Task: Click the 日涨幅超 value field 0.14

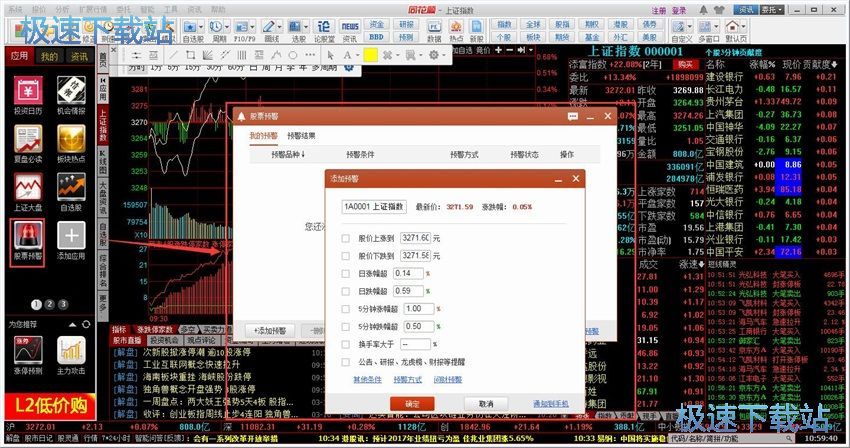Action: (409, 273)
